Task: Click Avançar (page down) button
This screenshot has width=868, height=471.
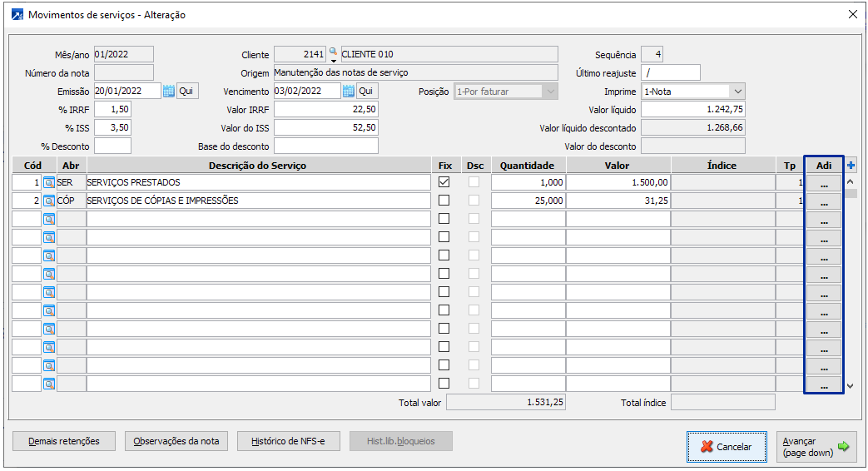Action: (x=816, y=447)
